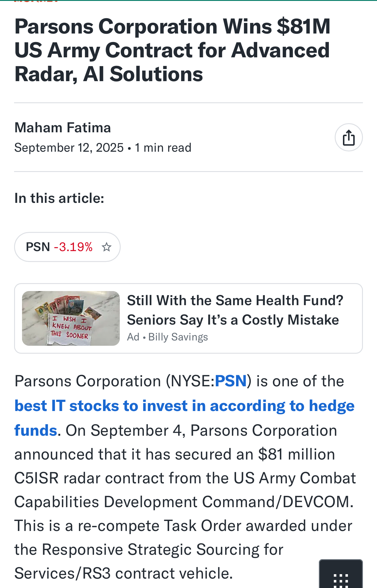Tap the share icon beside the author

(349, 137)
